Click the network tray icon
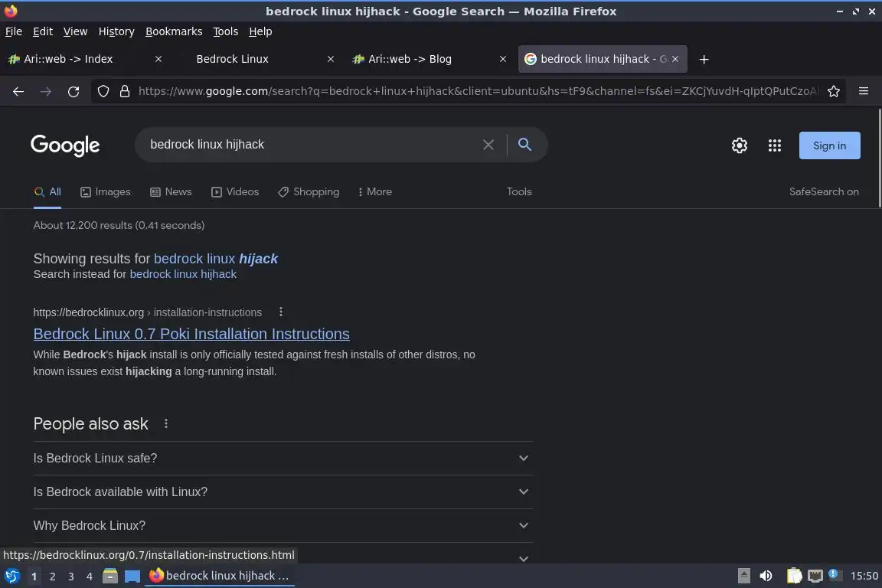The image size is (882, 588). point(815,576)
